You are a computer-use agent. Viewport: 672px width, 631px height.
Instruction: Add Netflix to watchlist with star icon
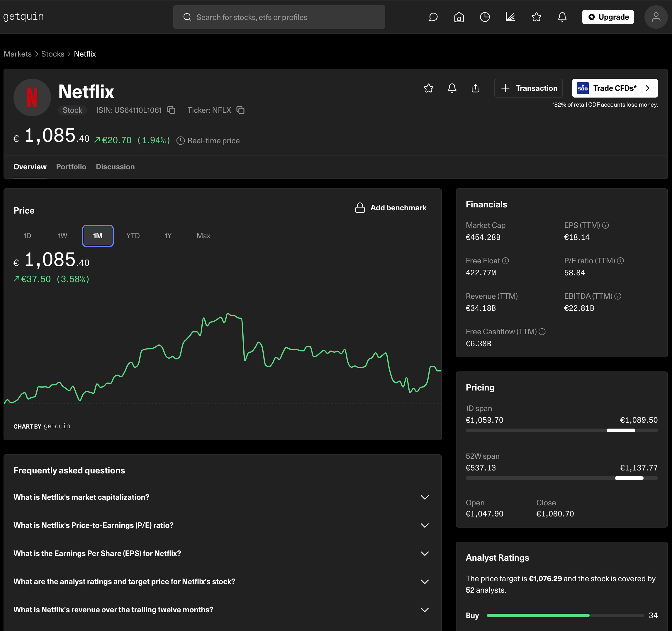(428, 88)
